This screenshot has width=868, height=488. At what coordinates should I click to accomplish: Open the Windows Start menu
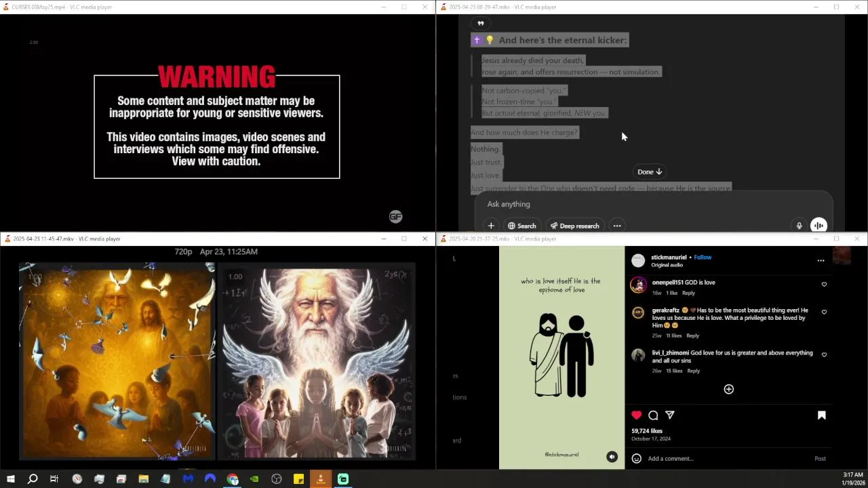pyautogui.click(x=10, y=479)
